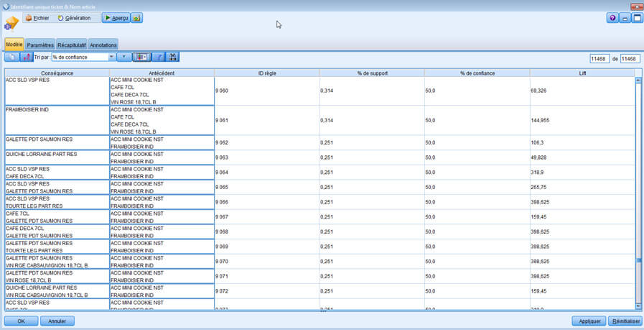Open the Fichier menu
This screenshot has width=644, height=330.
[x=37, y=18]
